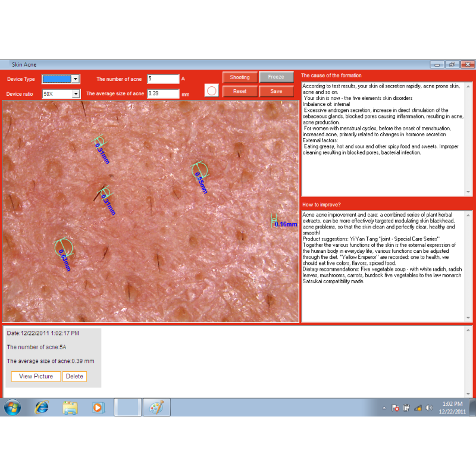The image size is (476, 476).
Task: Click the number of acne field
Action: click(x=162, y=79)
